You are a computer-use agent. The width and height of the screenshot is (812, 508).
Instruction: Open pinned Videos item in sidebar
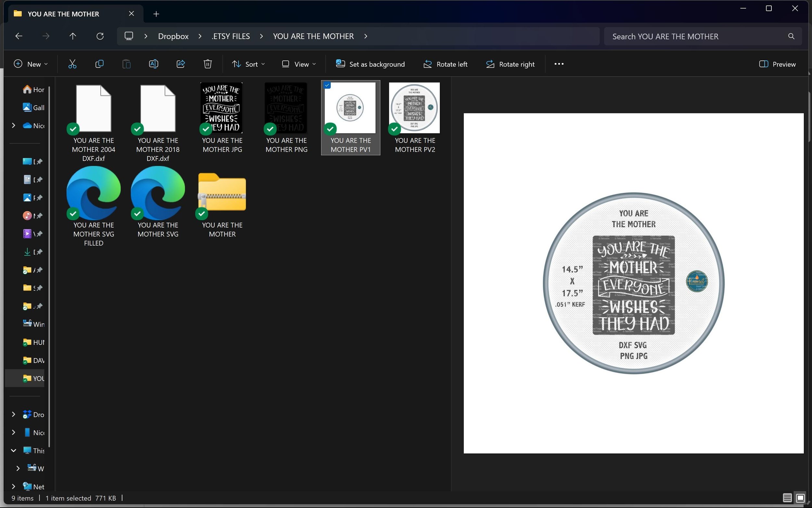tap(32, 233)
